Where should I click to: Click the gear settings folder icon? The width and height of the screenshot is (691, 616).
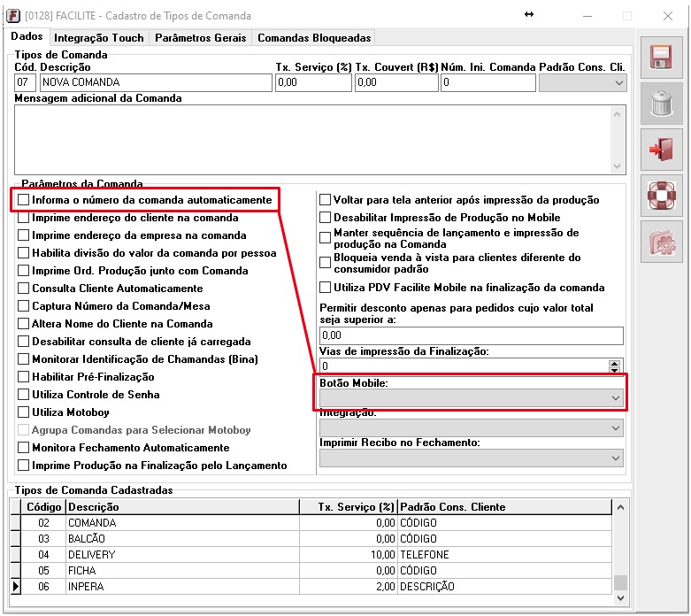click(661, 242)
